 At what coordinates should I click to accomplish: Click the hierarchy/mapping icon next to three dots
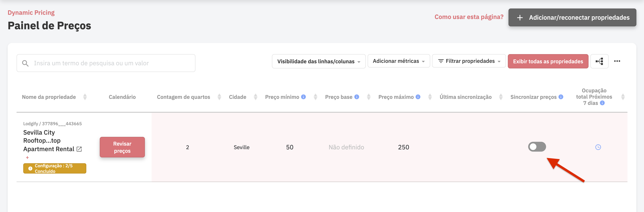(599, 61)
